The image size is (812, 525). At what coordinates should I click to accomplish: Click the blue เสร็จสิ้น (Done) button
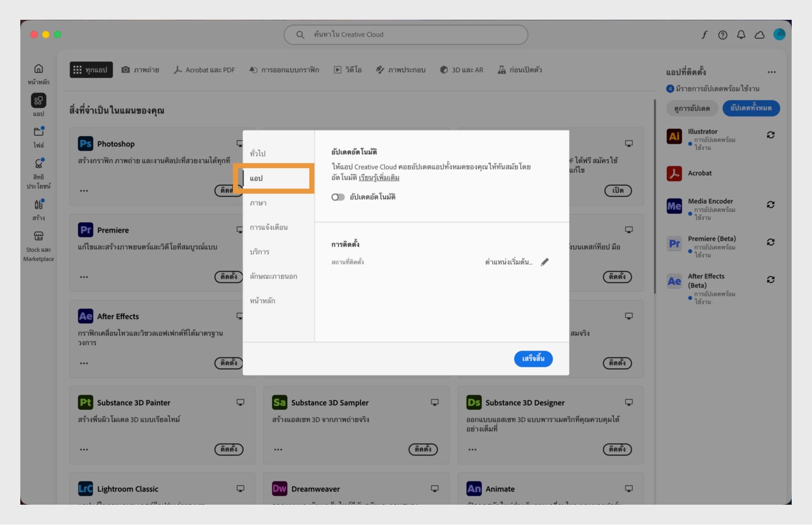(x=533, y=359)
